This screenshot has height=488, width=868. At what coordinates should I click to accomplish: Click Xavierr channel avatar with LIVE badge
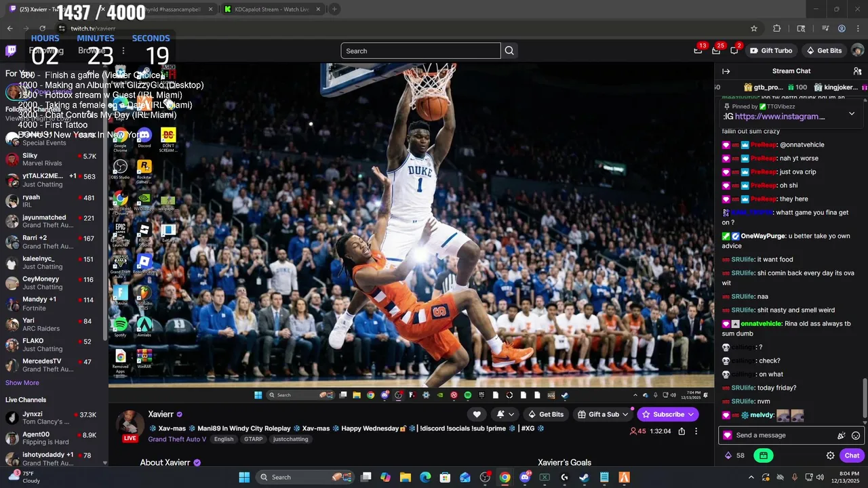pos(130,426)
